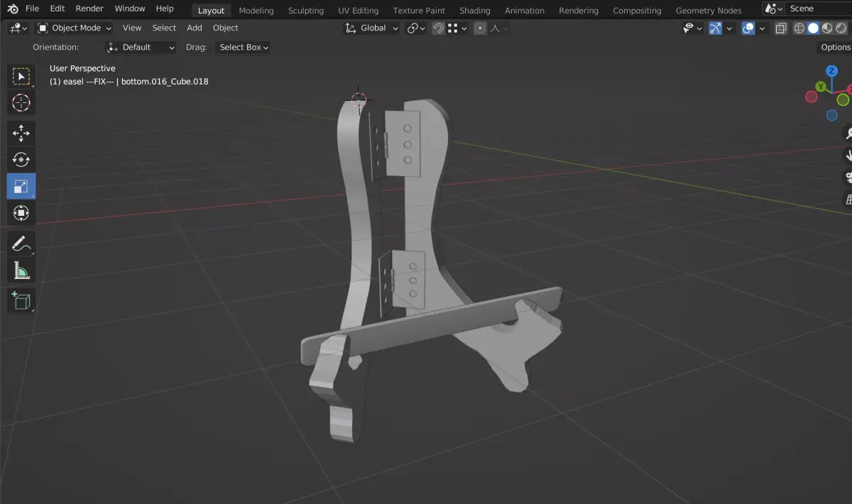The image size is (852, 504).
Task: Activate the Cursor tool
Action: pos(21,102)
